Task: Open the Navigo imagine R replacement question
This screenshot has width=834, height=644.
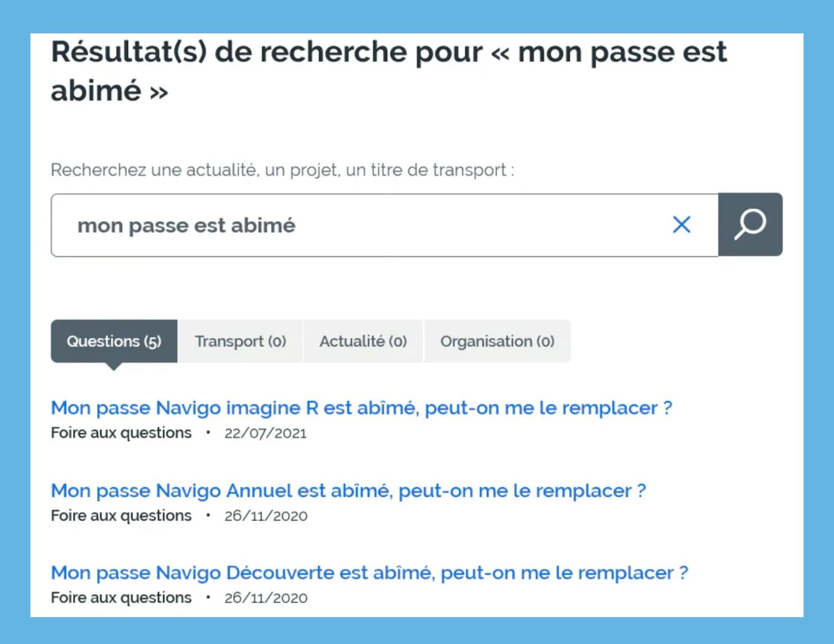Action: point(361,408)
